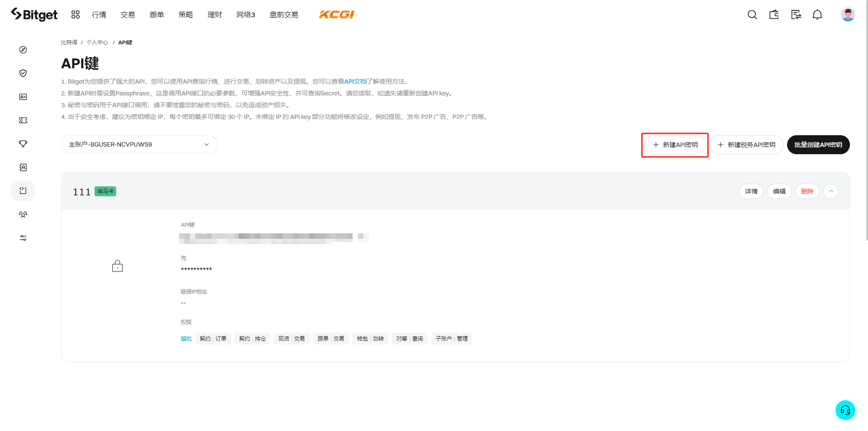The height and width of the screenshot is (431, 868).
Task: Click the Bitget logo
Action: point(34,14)
